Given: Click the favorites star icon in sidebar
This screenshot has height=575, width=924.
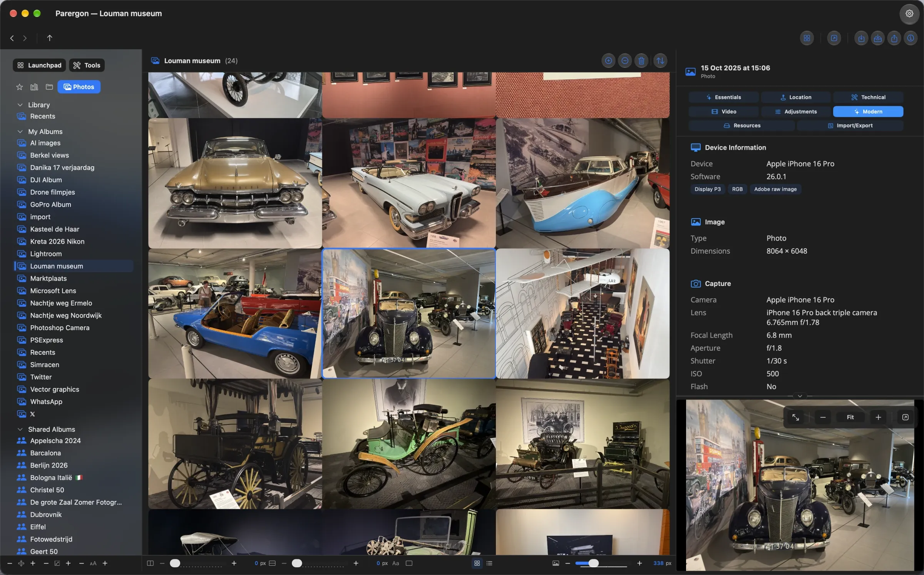Looking at the screenshot, I should (x=19, y=87).
